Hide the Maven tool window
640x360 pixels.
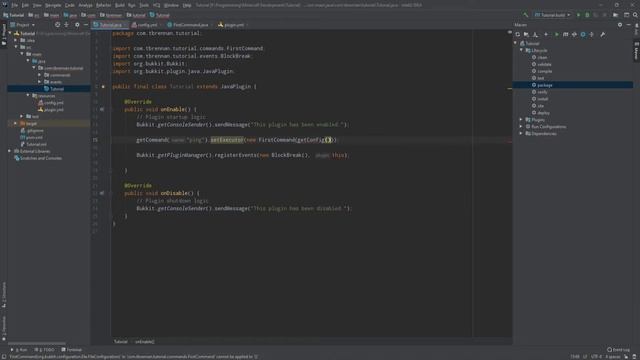pos(629,25)
